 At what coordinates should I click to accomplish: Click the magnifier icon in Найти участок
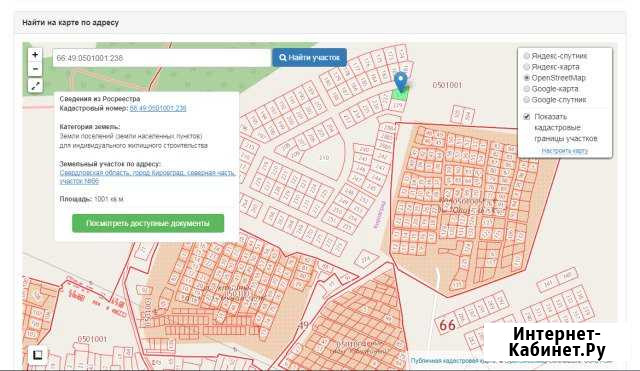point(282,58)
